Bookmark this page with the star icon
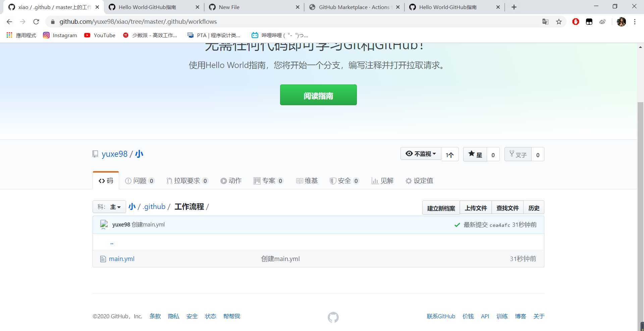 point(559,22)
